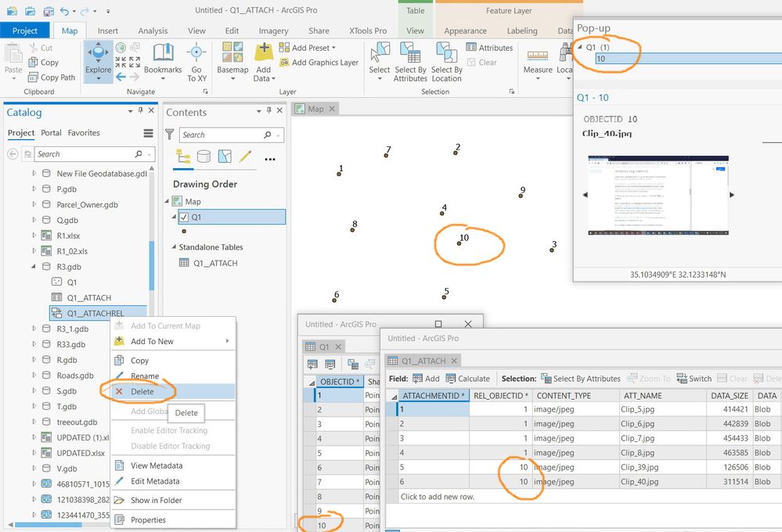Choose Delete in the context menu
Screen dimensions: 782x532
click(x=173, y=391)
